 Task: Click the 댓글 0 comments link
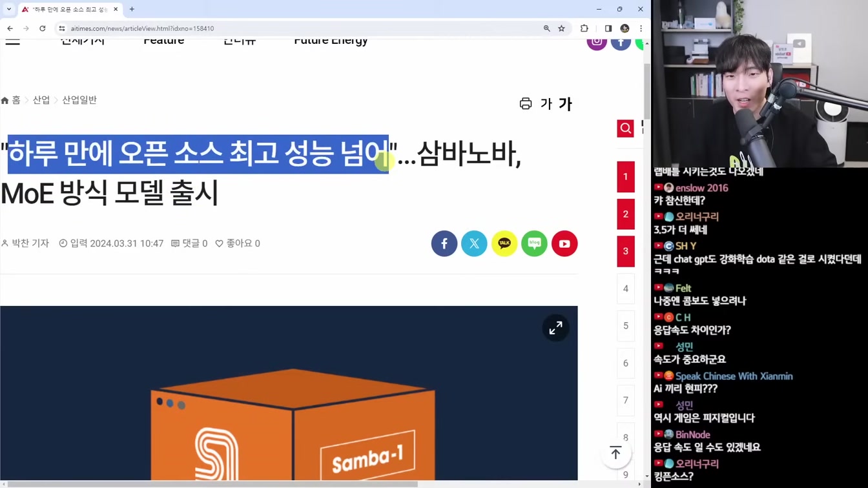(189, 243)
